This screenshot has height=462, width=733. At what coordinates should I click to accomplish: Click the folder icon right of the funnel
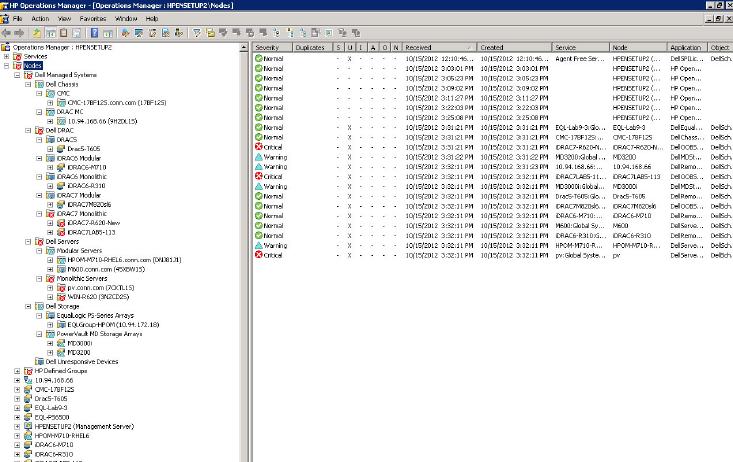coord(210,33)
